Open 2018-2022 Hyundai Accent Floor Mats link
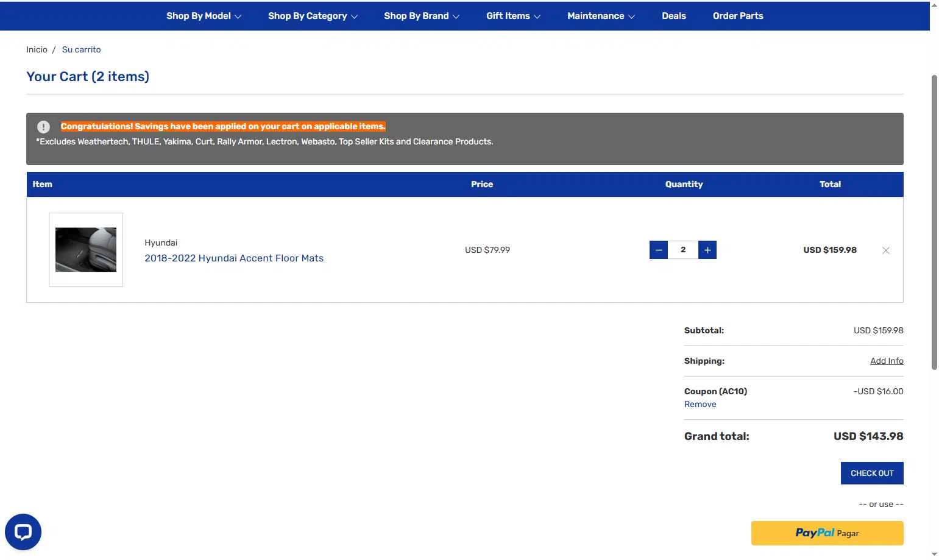 234,258
